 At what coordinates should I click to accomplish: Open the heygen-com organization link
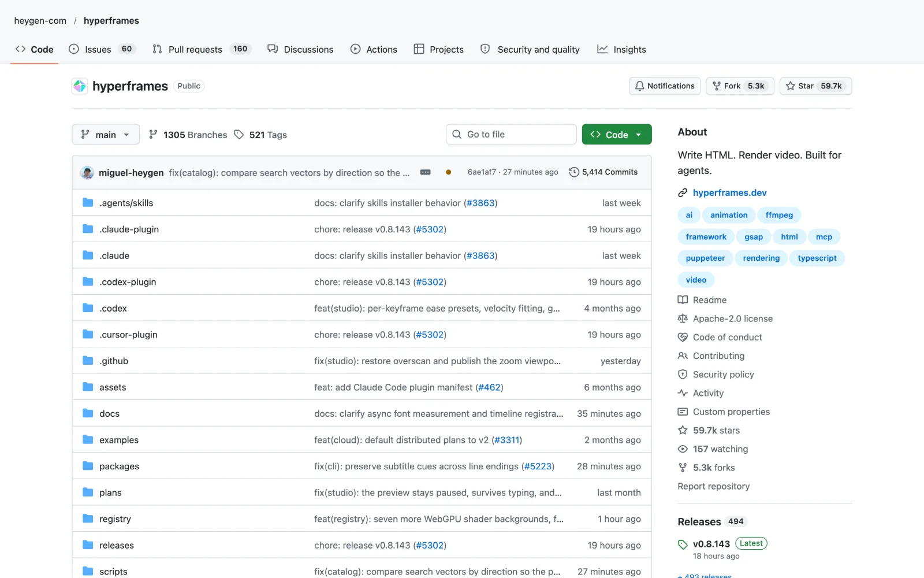pyautogui.click(x=40, y=21)
